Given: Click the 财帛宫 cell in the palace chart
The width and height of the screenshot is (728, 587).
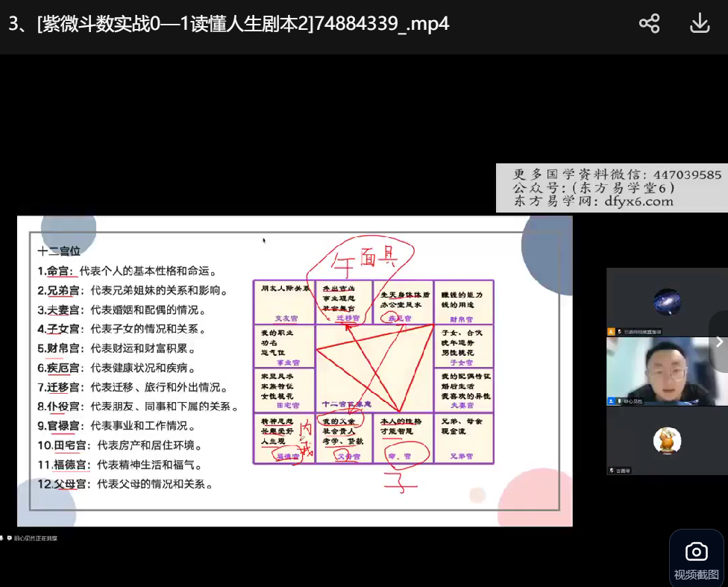Looking at the screenshot, I should [x=463, y=302].
